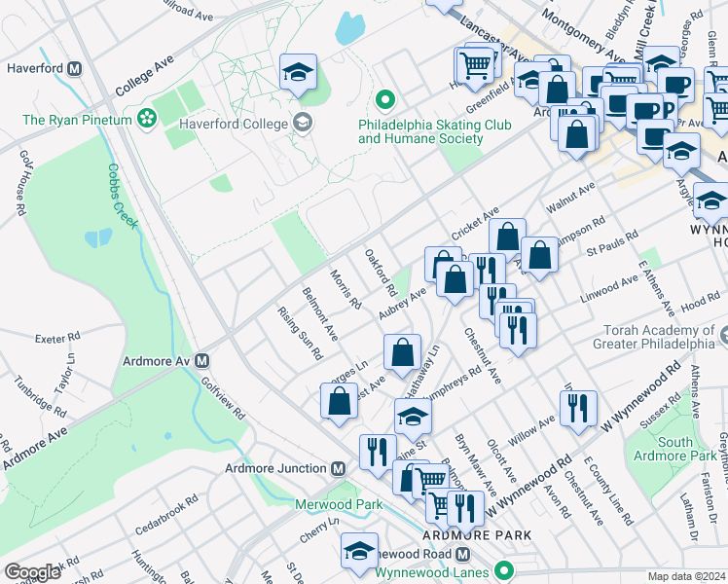Viewport: 728px width, 584px height.
Task: Click the Golf House Rd label
Action: (21, 183)
